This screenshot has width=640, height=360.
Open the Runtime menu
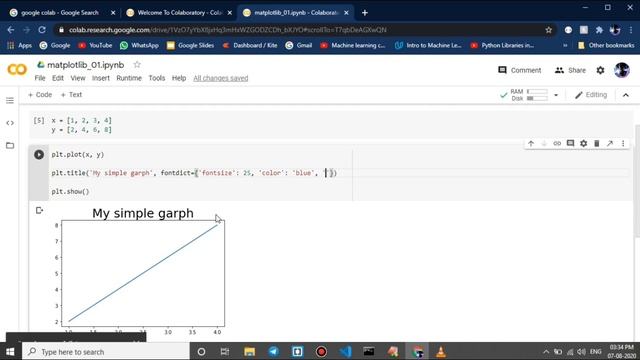(x=129, y=78)
